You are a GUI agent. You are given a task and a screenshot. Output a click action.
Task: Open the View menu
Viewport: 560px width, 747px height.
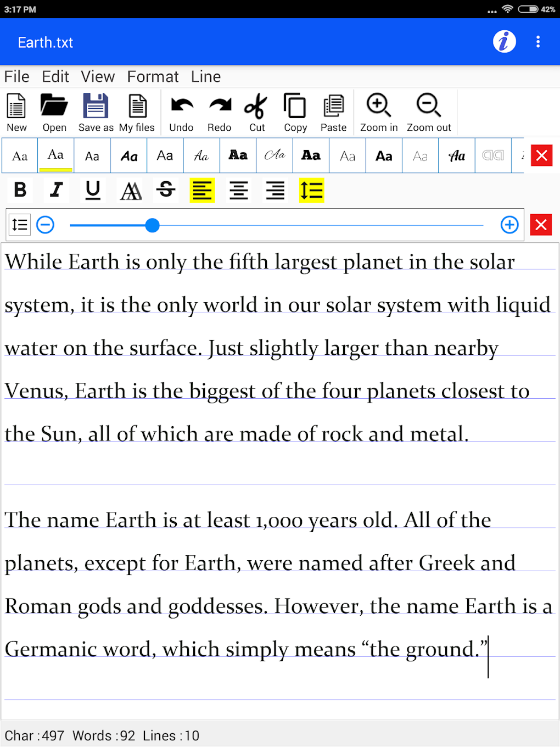point(98,76)
